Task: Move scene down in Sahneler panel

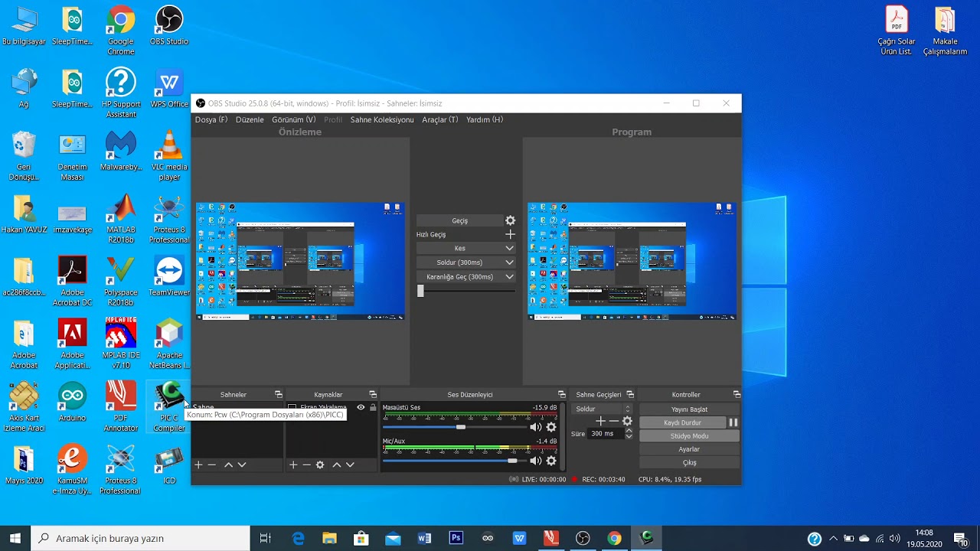Action: 242,465
